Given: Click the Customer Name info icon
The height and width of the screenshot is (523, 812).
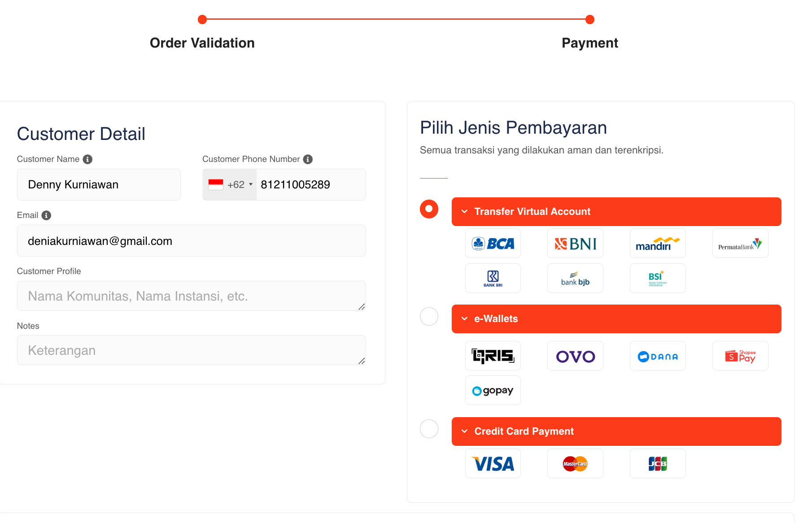Looking at the screenshot, I should point(88,159).
